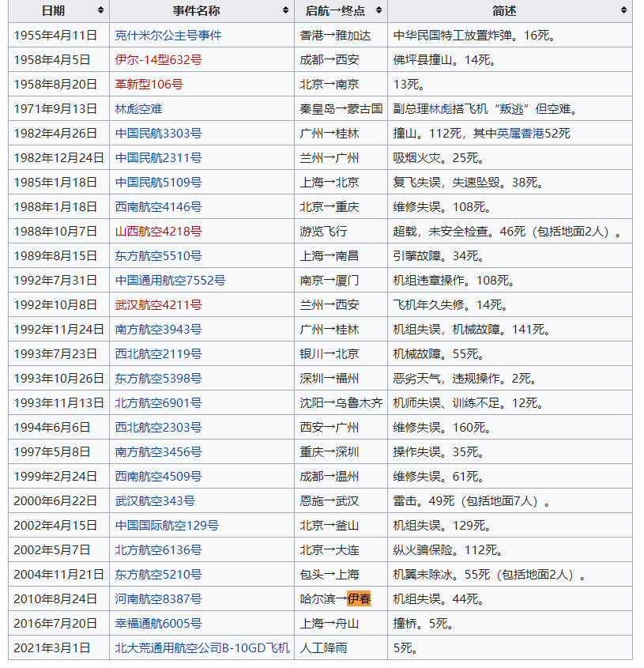Click the highlighted 伊春 destination text
Screen dimensions: 644x668
pyautogui.click(x=359, y=599)
